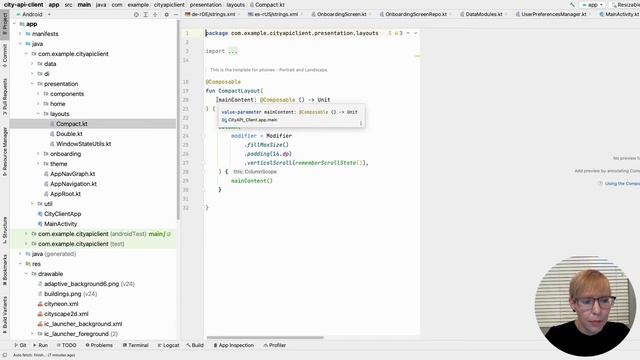Open the Structure tool window
Image resolution: width=640 pixels, height=360 pixels.
point(5,230)
